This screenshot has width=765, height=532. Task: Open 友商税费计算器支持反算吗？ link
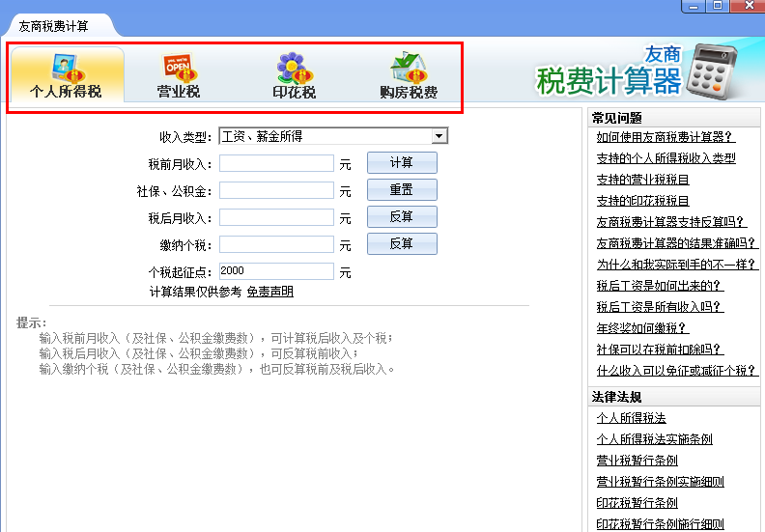671,222
